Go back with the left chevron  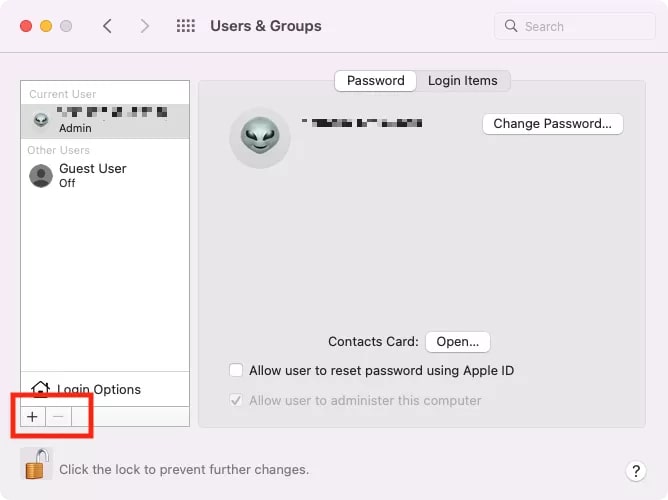[x=108, y=26]
